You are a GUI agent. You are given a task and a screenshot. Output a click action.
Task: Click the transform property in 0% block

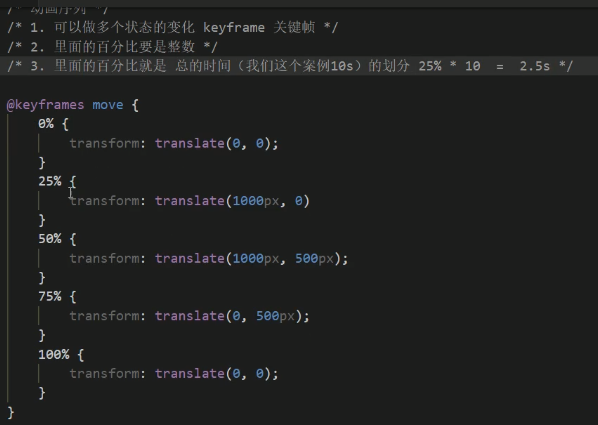click(x=104, y=143)
